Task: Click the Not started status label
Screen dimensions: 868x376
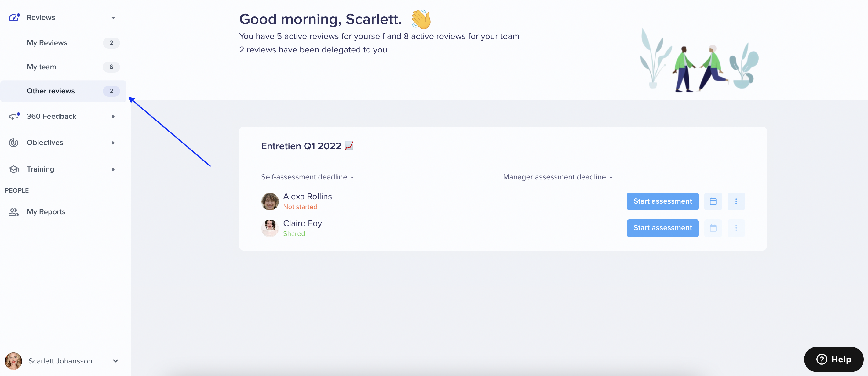Action: 300,207
